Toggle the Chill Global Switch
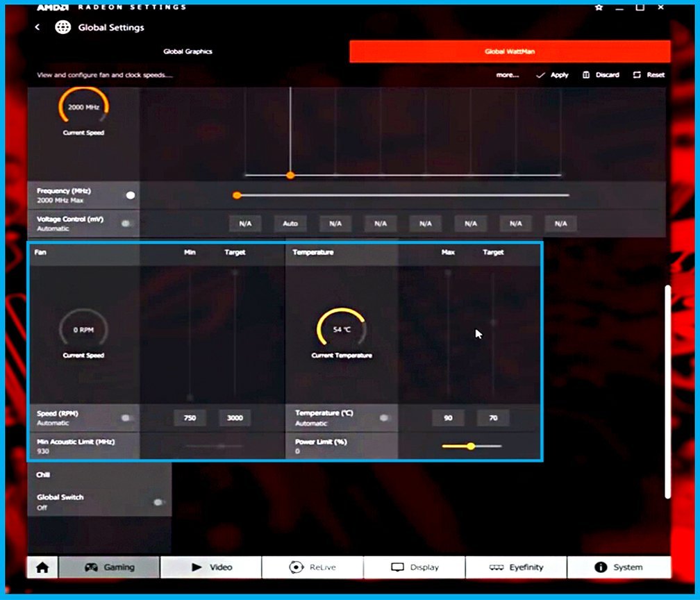Viewport: 700px width, 600px height. point(158,502)
